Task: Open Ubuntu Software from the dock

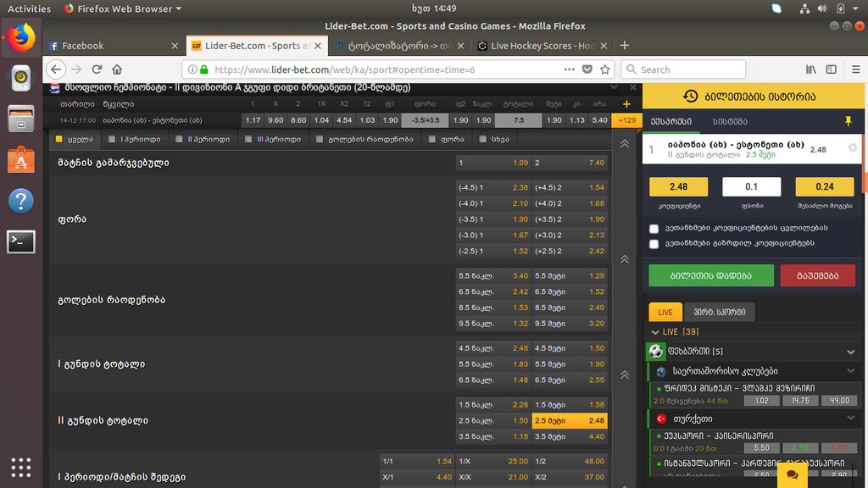Action: click(21, 159)
